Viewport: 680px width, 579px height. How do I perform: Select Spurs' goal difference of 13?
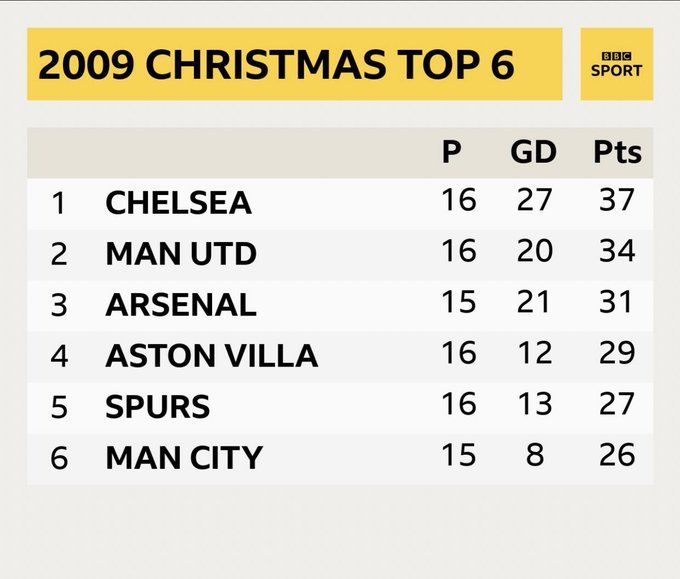tap(534, 404)
